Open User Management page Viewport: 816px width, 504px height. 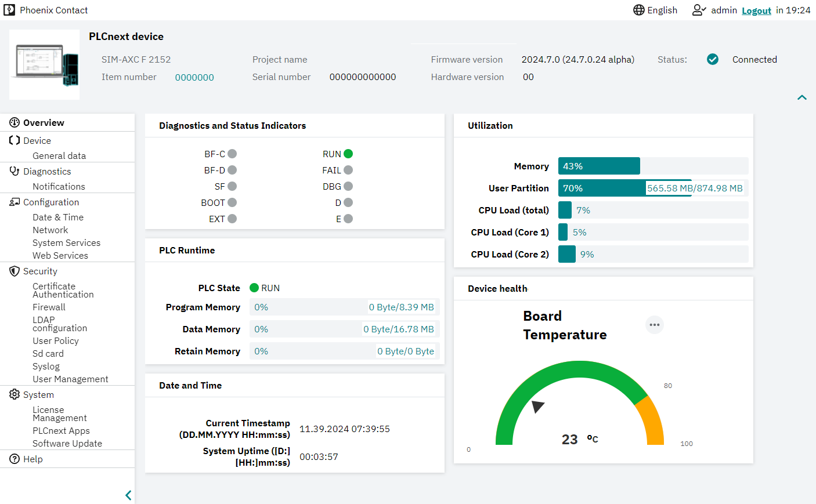(70, 379)
